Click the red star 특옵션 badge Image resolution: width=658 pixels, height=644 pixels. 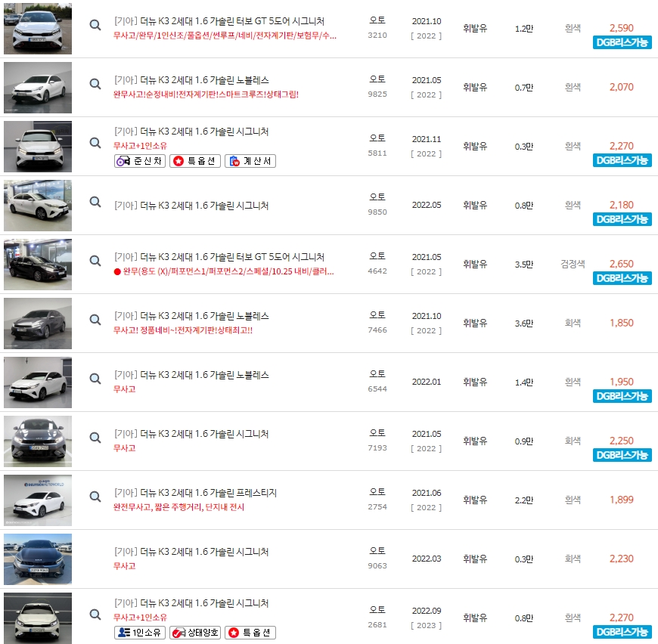pos(195,160)
